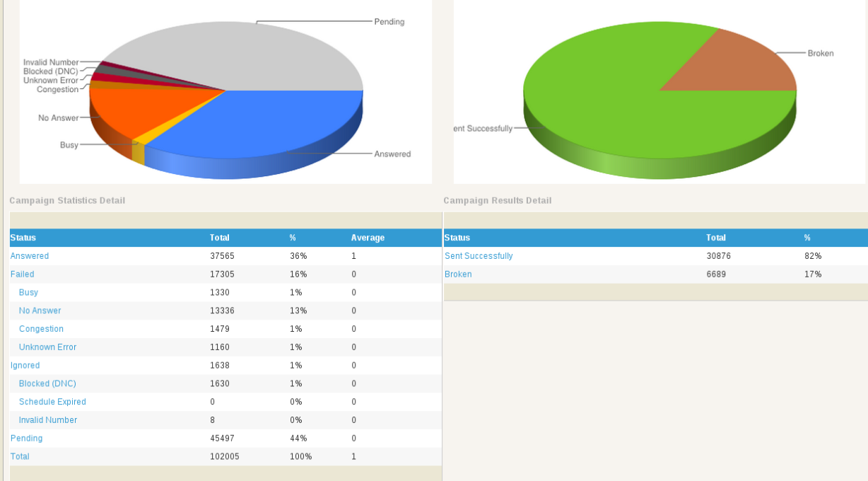Viewport: 868px width, 481px height.
Task: Open the Blocked (DNC) status link
Action: pyautogui.click(x=47, y=384)
